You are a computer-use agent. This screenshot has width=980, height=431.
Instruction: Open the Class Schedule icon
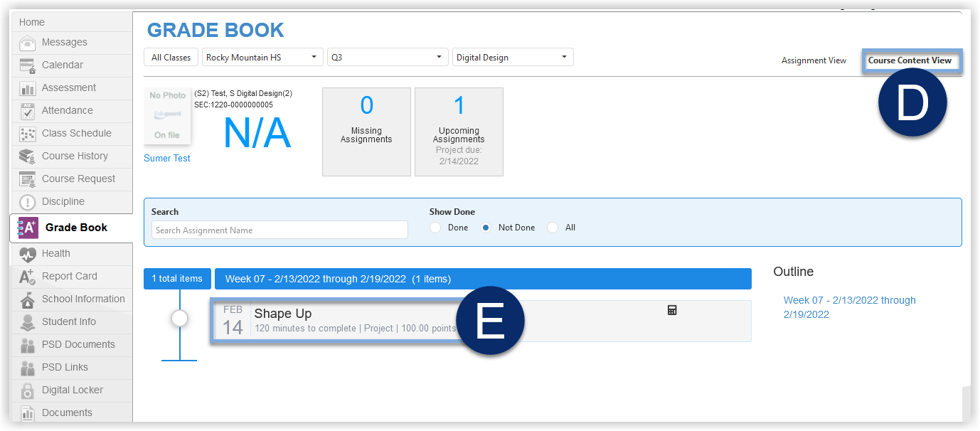[28, 134]
